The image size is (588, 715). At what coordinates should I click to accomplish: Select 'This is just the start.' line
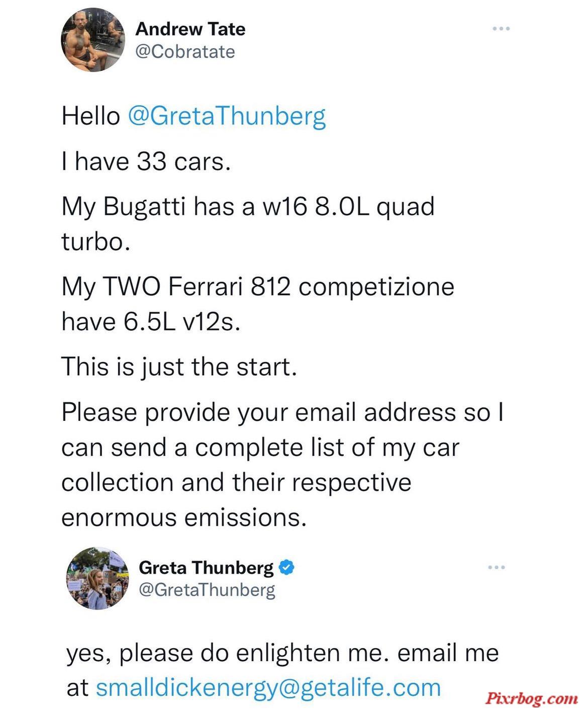click(179, 367)
